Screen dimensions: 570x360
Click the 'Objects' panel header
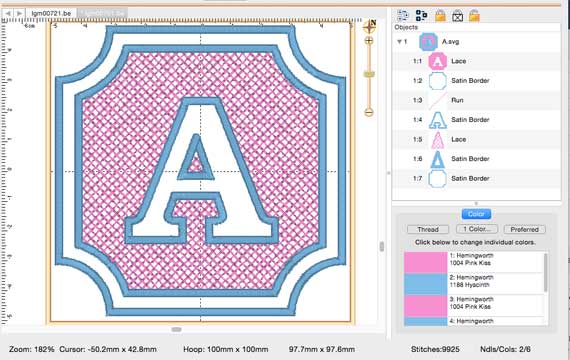coord(406,27)
